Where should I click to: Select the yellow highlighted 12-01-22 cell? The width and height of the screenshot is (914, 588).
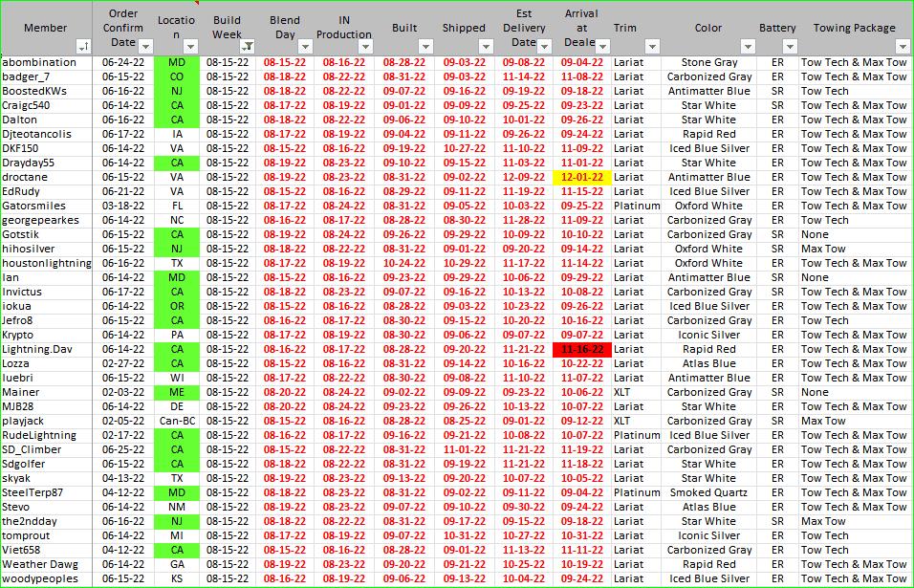582,177
